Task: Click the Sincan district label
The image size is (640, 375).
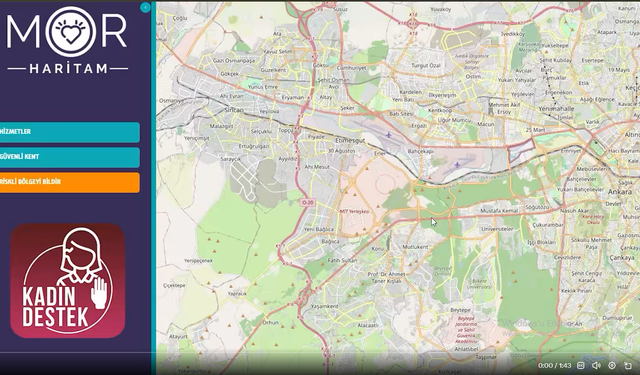Action: [234, 110]
